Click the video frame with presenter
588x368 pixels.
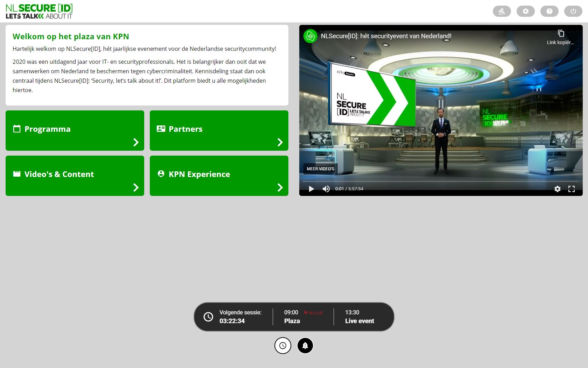pyautogui.click(x=441, y=110)
